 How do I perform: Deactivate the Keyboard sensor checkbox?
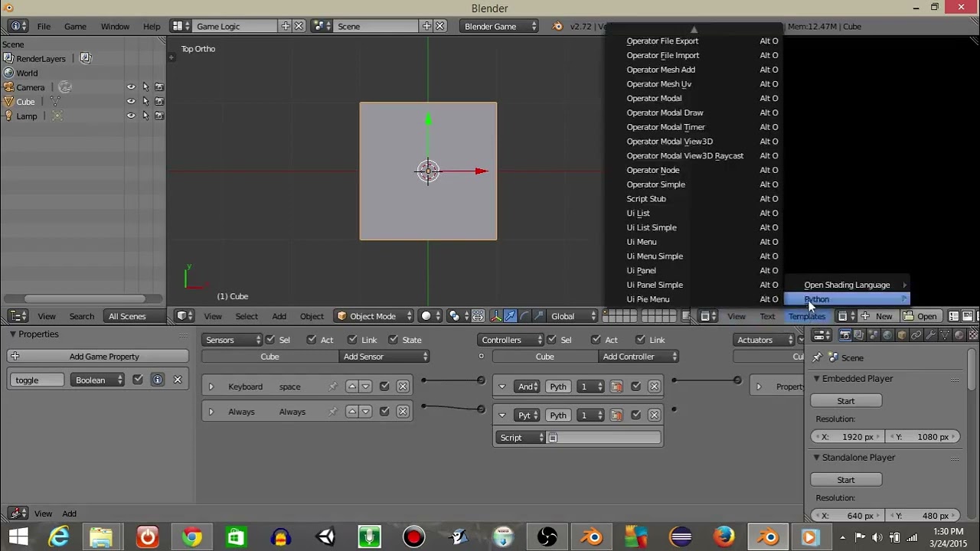(384, 386)
